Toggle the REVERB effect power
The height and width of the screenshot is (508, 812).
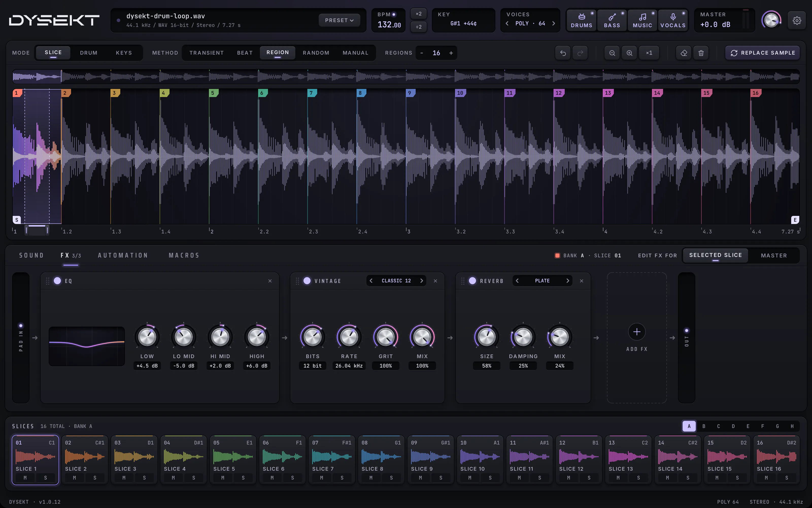[x=472, y=281]
